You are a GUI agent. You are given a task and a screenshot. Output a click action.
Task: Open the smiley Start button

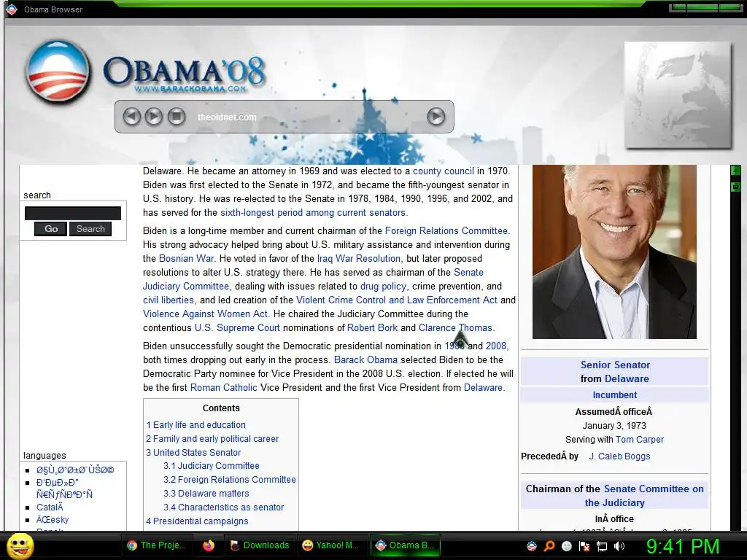click(20, 545)
